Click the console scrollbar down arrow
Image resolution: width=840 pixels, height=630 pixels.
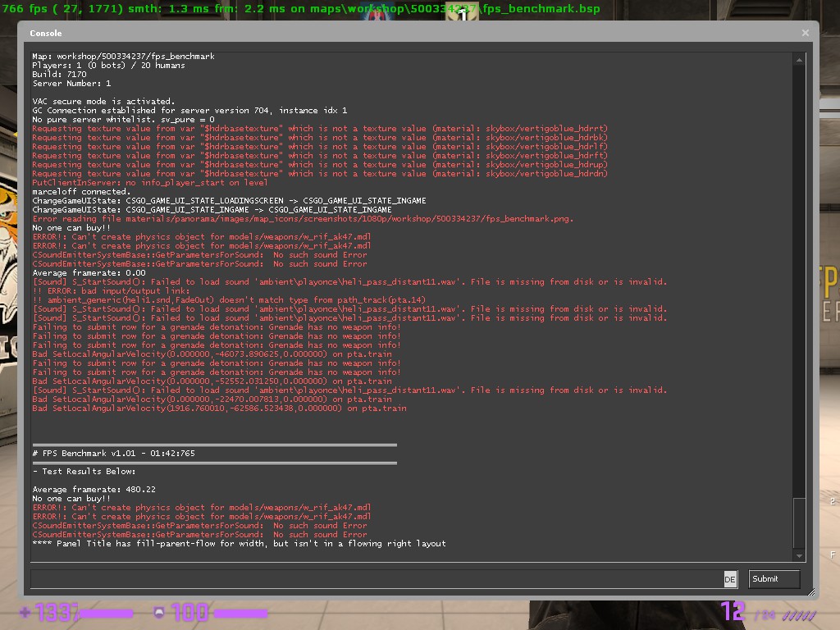click(799, 556)
